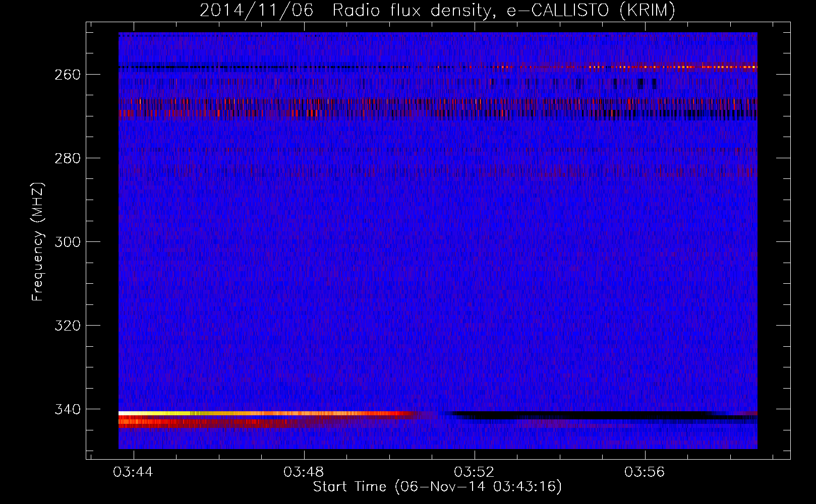Click the plot title "2014/11/06 Radio flux density, e-CALLISTO (KRIM)"
Image resolution: width=816 pixels, height=504 pixels.
[x=437, y=10]
